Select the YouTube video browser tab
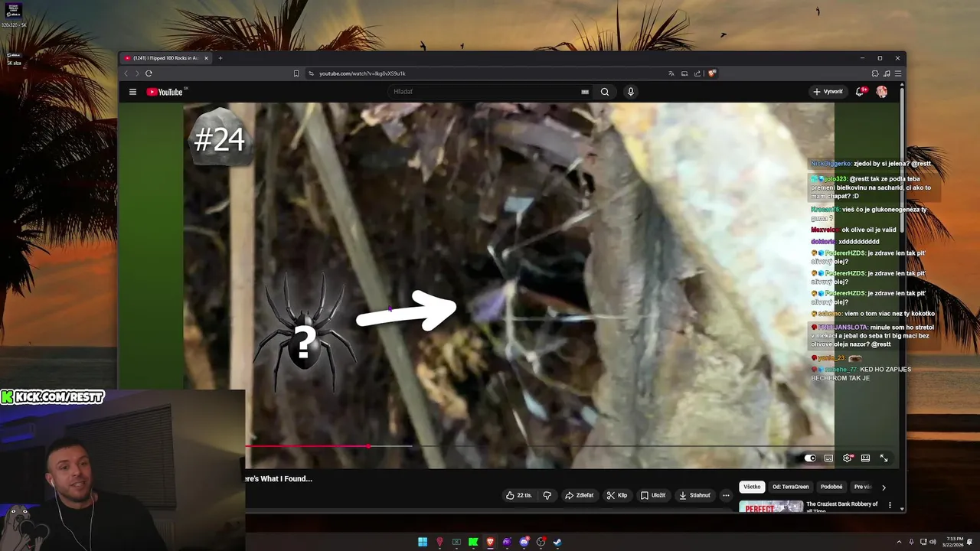This screenshot has width=980, height=551. point(167,58)
